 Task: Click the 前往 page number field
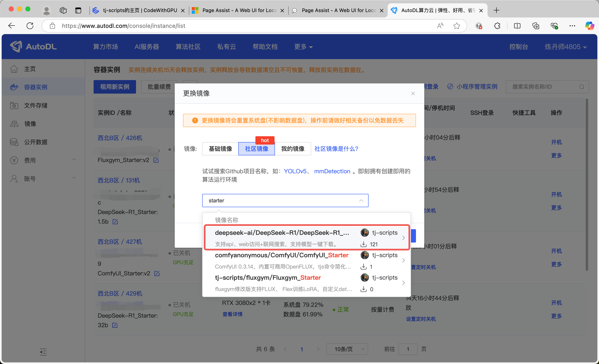point(408,349)
